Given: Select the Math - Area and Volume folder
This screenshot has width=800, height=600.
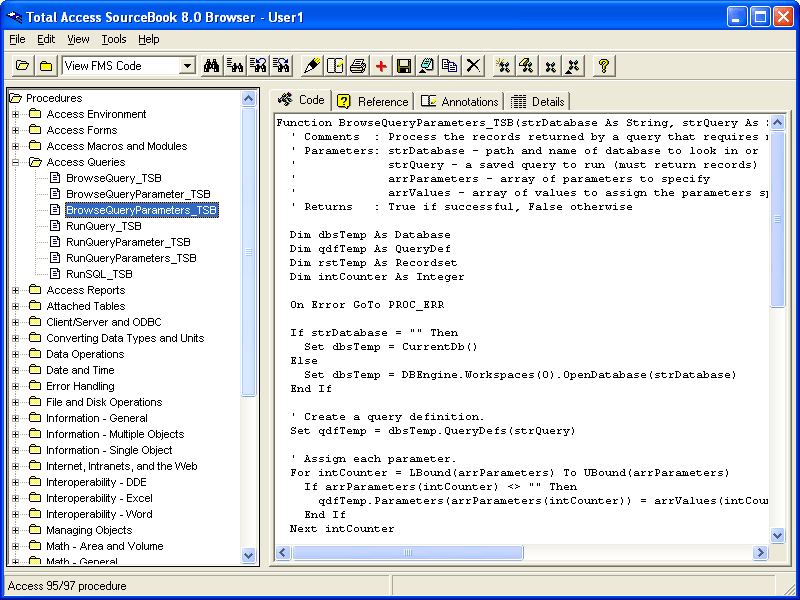Looking at the screenshot, I should [x=105, y=546].
